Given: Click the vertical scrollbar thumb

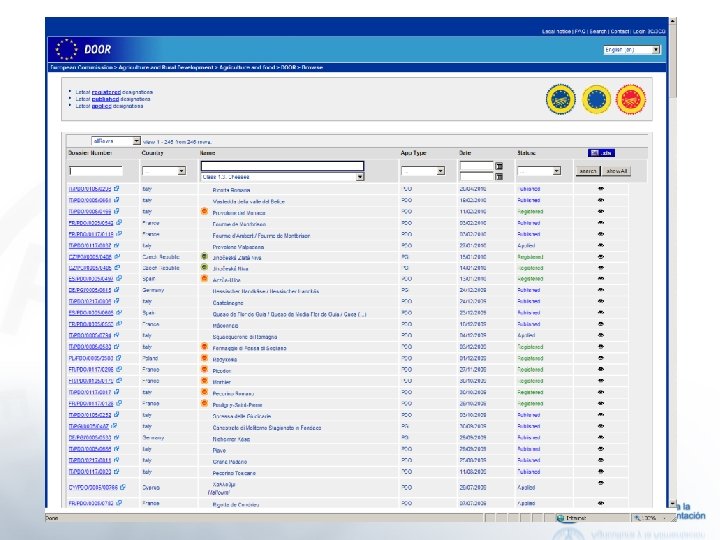Looking at the screenshot, I should (x=672, y=61).
